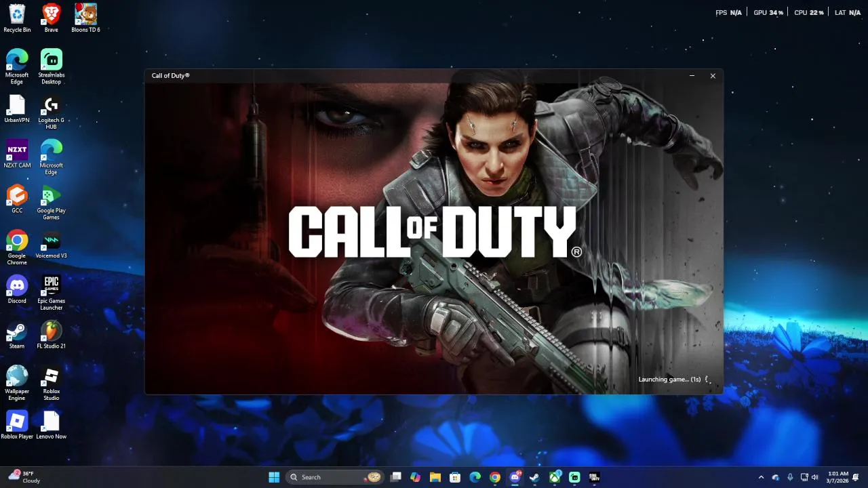Click the Call of Duty® window title
The width and height of the screenshot is (868, 488).
pyautogui.click(x=171, y=76)
